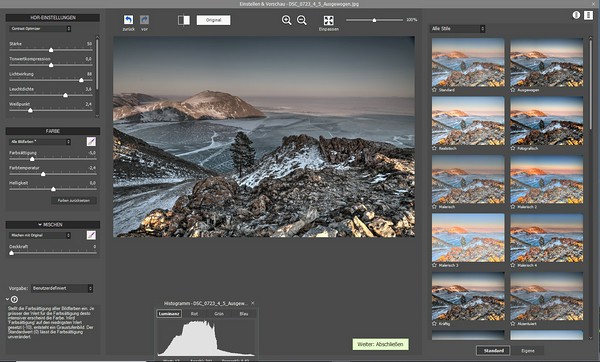The image size is (600, 362).
Task: Adjust the Leuchtdichte slider handle
Action: coord(65,95)
